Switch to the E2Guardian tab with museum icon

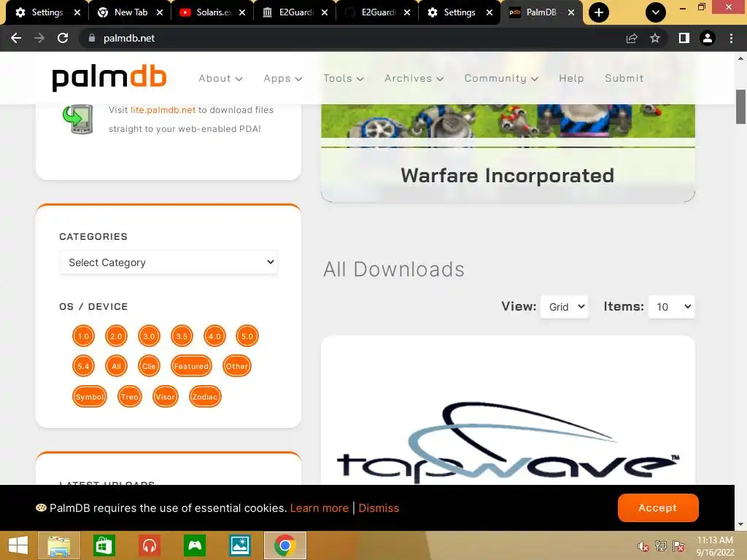click(x=295, y=12)
